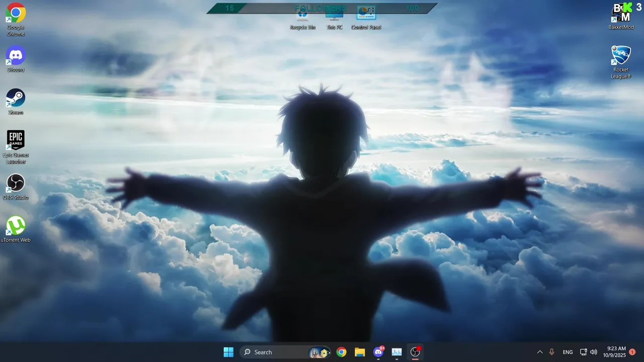
Task: Select the OBS Studio desktop shortcut
Action: pyautogui.click(x=16, y=187)
